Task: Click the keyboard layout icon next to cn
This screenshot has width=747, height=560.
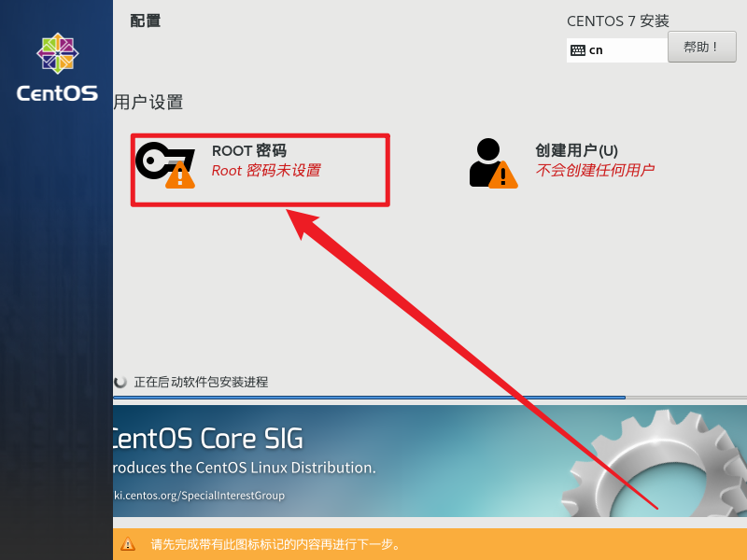Action: [x=578, y=50]
